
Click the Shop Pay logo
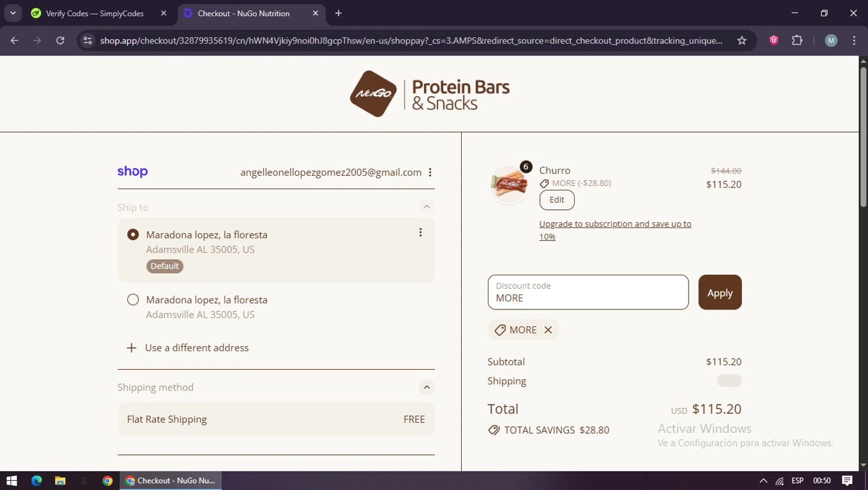tap(133, 172)
